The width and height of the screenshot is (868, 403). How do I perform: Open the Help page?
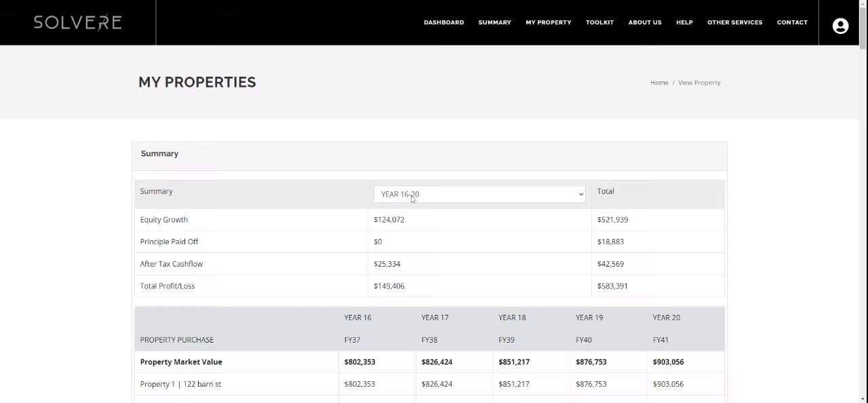pos(684,22)
